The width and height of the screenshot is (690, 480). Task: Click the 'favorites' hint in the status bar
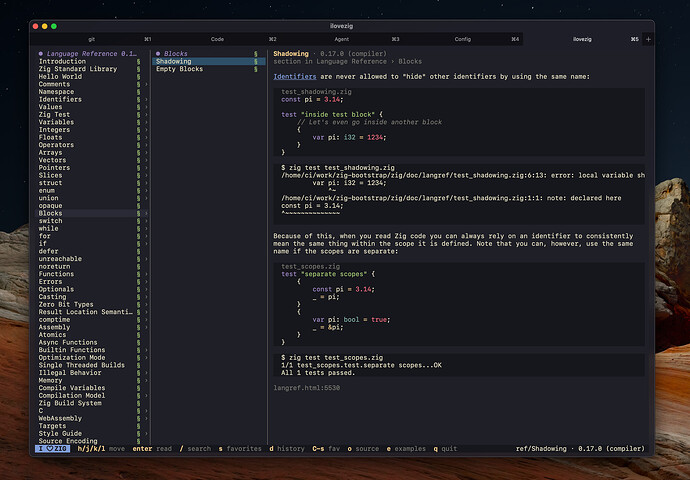click(244, 449)
